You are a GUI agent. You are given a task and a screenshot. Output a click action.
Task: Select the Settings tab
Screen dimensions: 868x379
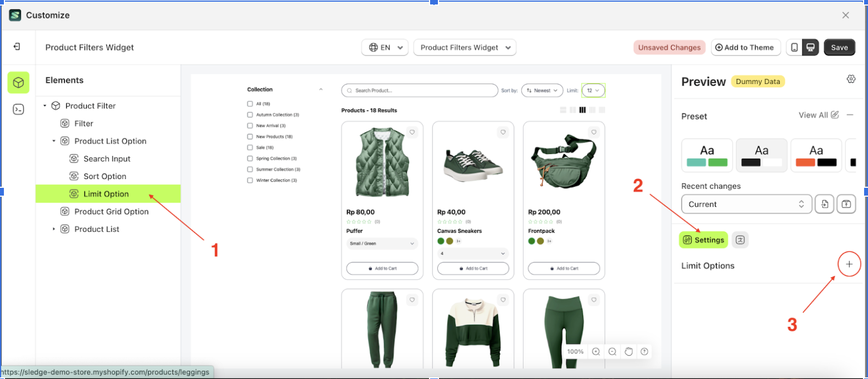point(703,240)
